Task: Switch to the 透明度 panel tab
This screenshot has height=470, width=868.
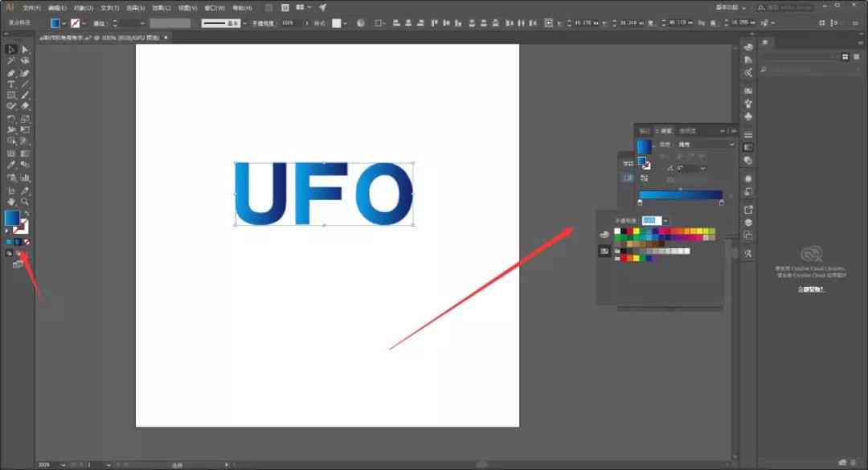Action: pos(687,131)
